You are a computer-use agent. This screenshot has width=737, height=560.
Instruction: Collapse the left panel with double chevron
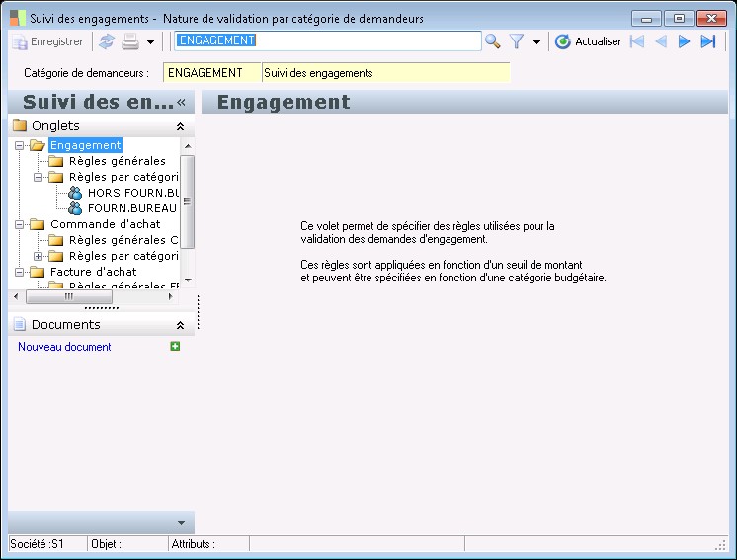[182, 102]
